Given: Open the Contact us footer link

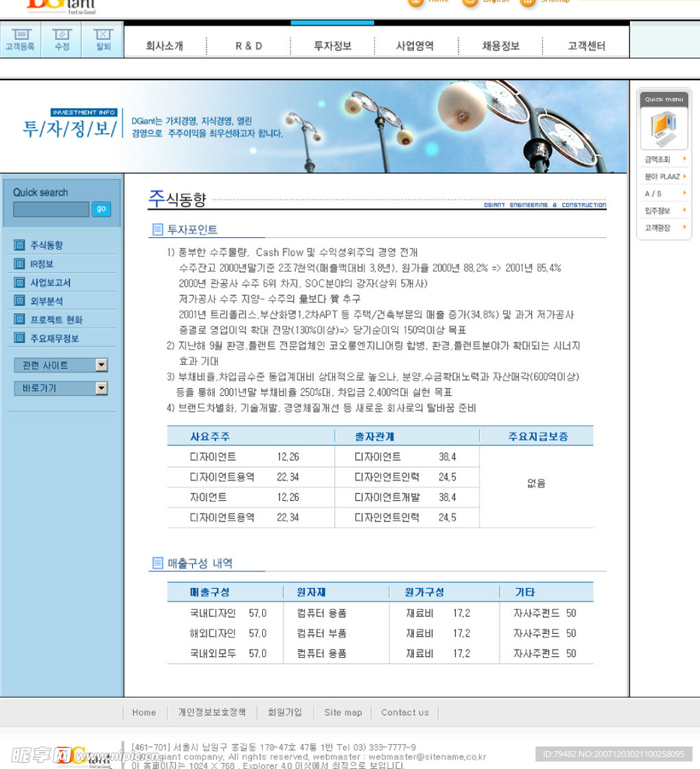Looking at the screenshot, I should click(405, 712).
